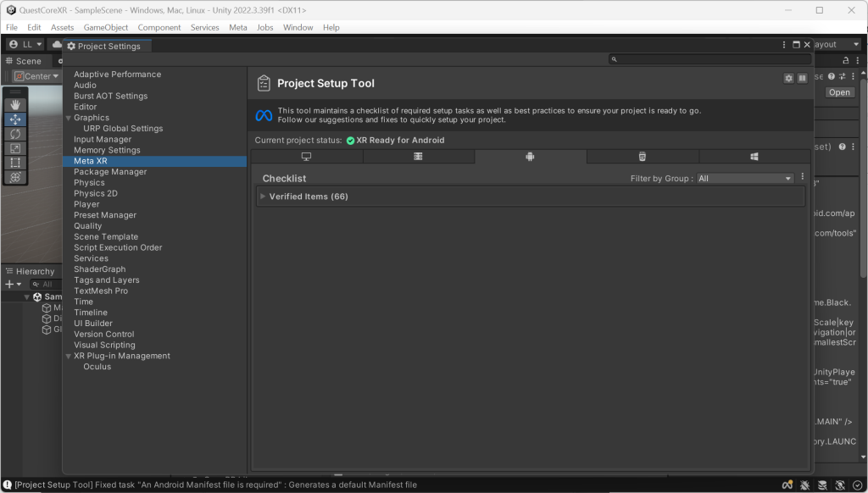The width and height of the screenshot is (868, 493).
Task: Open the GameObject menu
Action: click(x=106, y=27)
